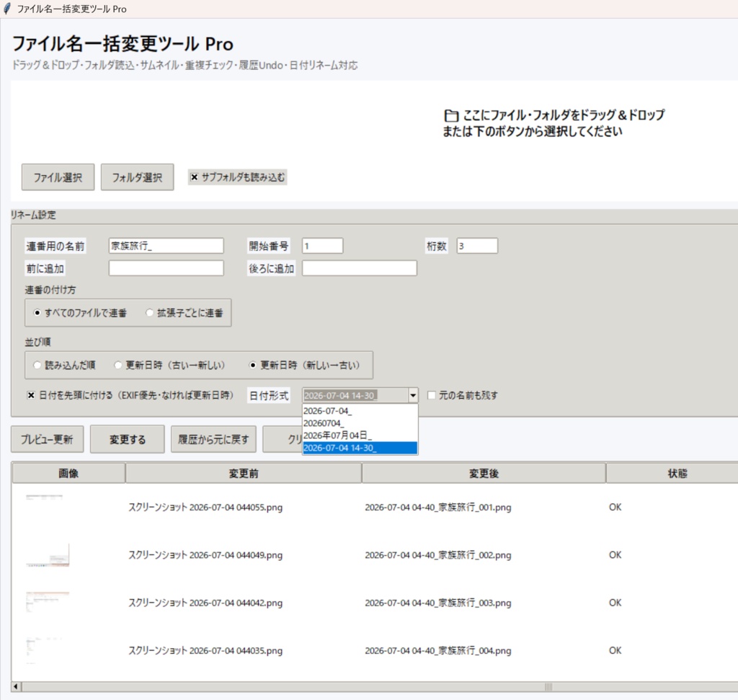Click new name 家族旅行_003.png cell
The image size is (738, 700).
[438, 603]
